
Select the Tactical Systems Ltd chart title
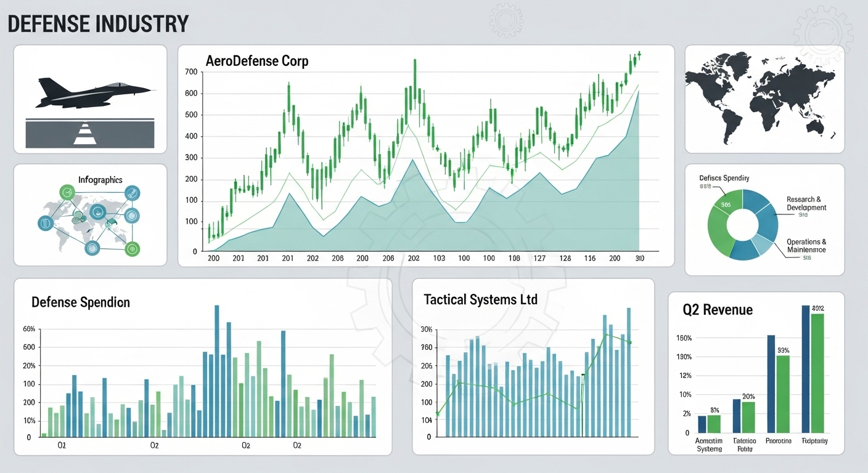click(x=481, y=299)
